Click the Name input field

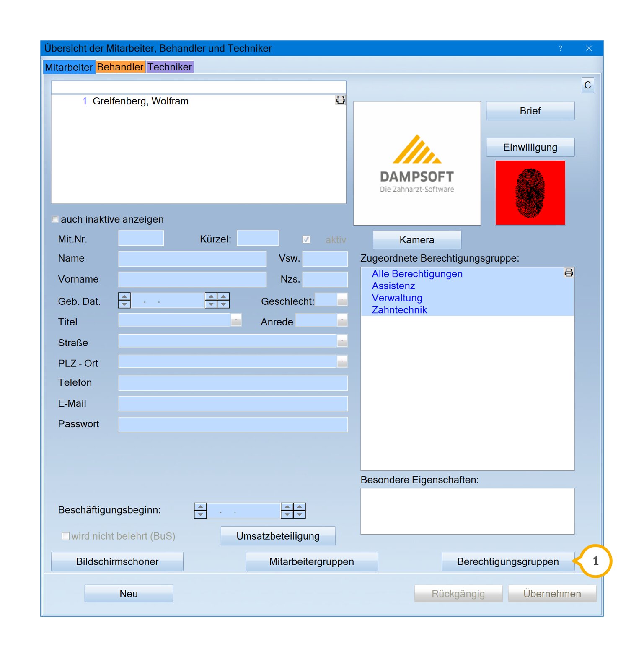[x=192, y=259]
